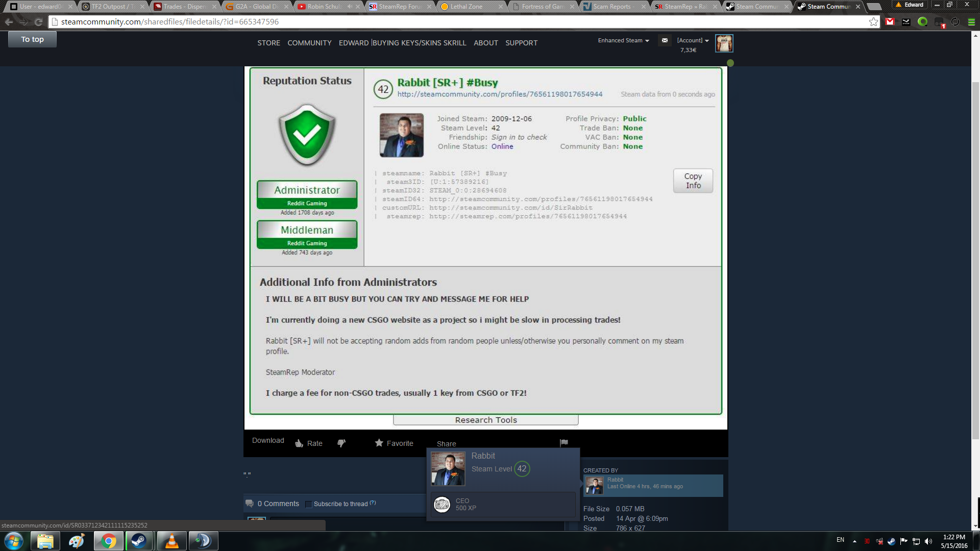This screenshot has height=551, width=980.
Task: Click the thumbs up Rate icon
Action: coord(300,443)
